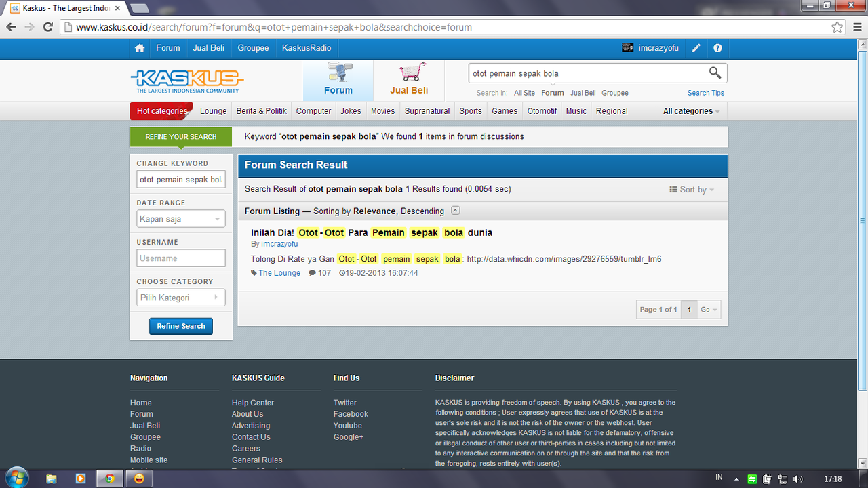
Task: Open Windows Start menu
Action: pyautogui.click(x=16, y=478)
